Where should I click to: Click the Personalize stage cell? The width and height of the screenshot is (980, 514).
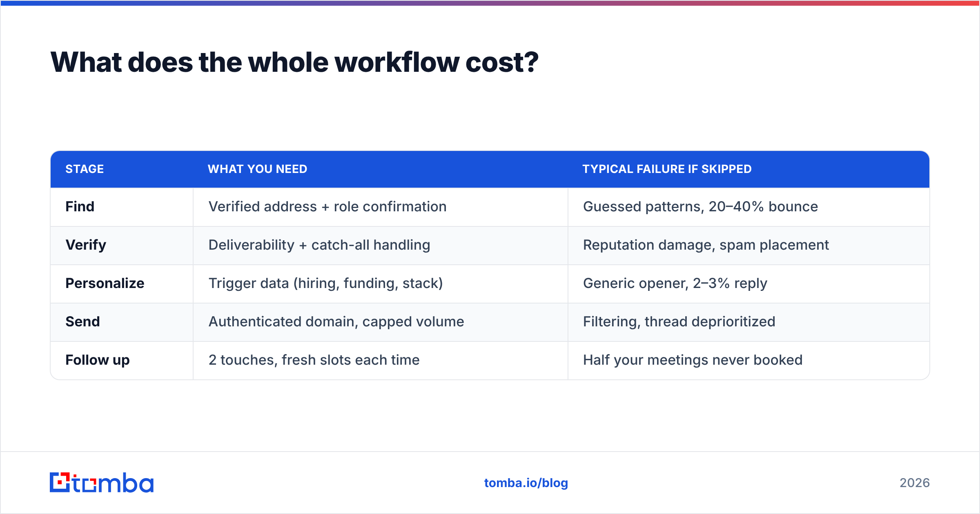click(122, 284)
